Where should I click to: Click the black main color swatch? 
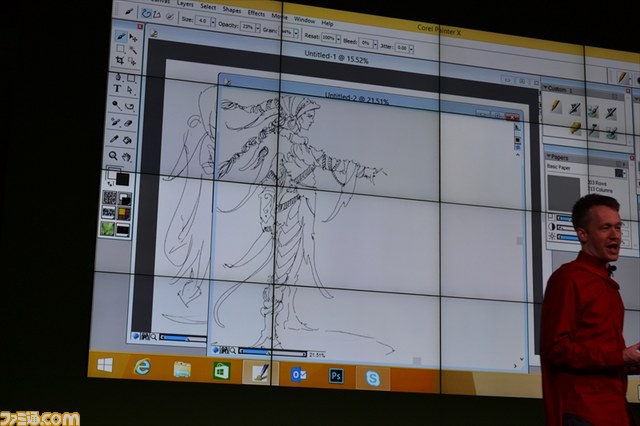point(122,179)
